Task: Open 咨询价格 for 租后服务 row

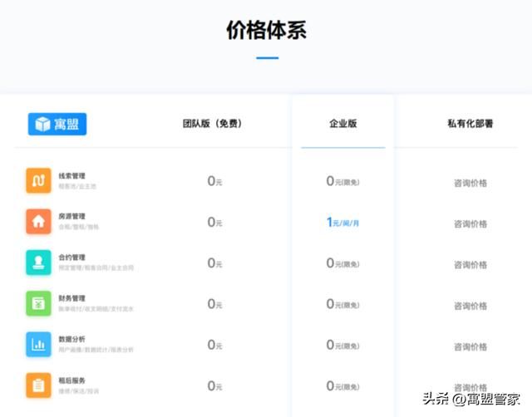Action: click(x=470, y=387)
